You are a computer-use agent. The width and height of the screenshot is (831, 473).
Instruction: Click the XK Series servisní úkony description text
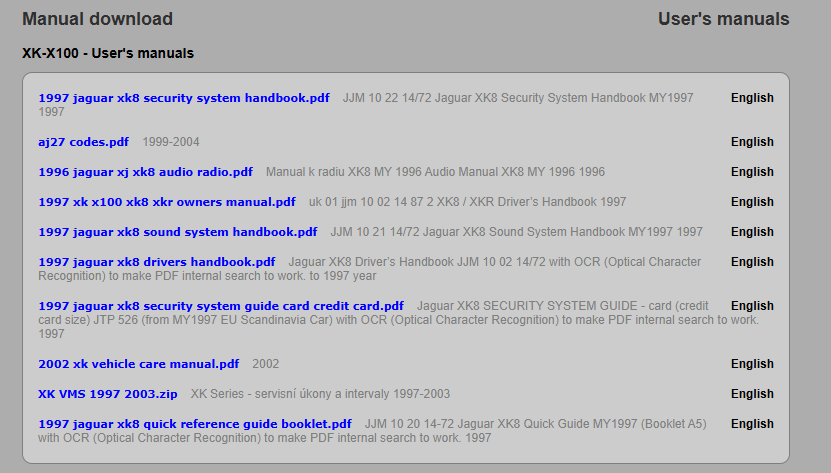[x=320, y=394]
